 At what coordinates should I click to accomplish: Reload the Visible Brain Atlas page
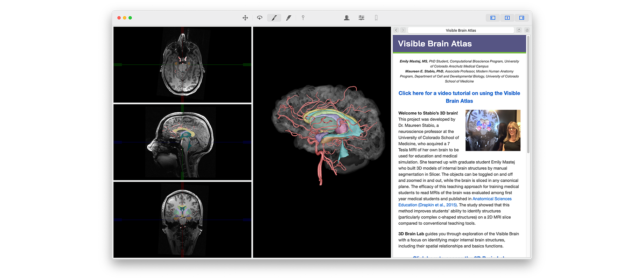pyautogui.click(x=519, y=30)
